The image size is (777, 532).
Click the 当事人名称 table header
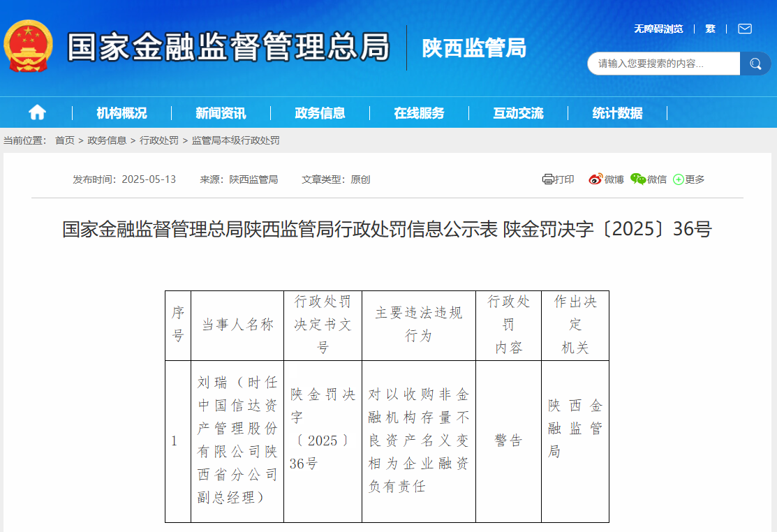coord(237,325)
